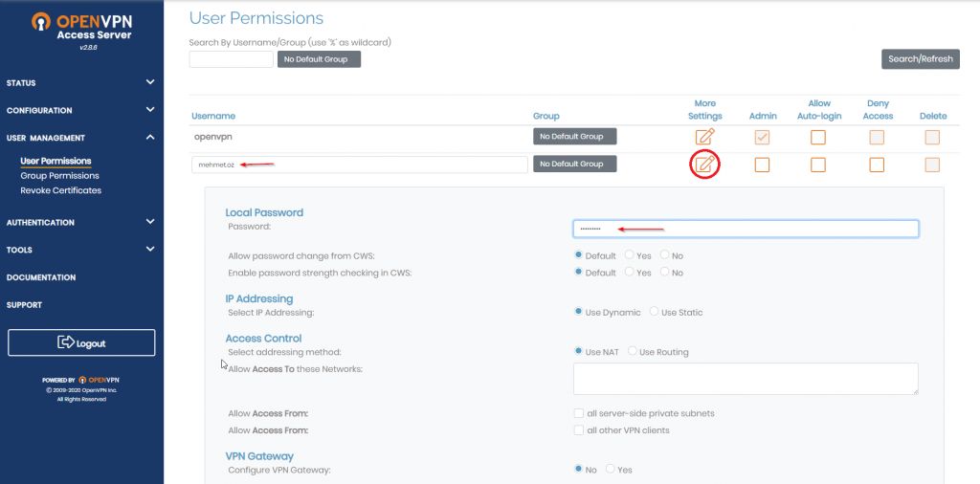Sort by Username column header

[213, 116]
